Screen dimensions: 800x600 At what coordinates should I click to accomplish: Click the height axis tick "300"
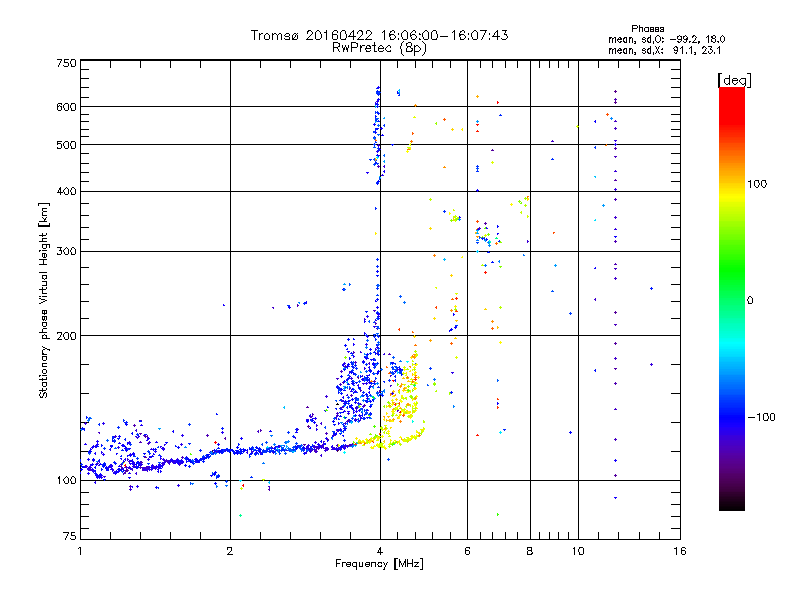click(x=66, y=251)
